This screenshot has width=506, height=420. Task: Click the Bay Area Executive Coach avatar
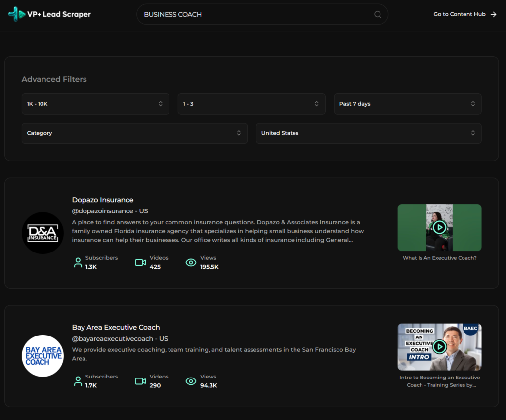pos(42,356)
